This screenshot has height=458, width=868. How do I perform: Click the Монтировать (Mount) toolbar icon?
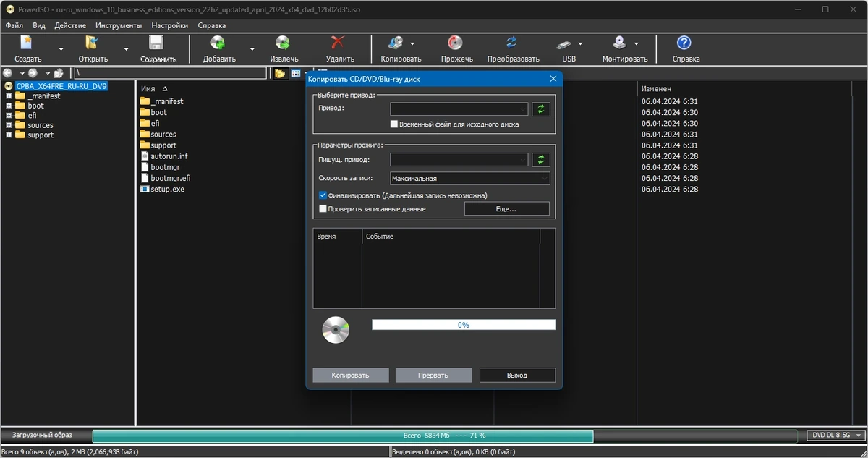[x=620, y=43]
